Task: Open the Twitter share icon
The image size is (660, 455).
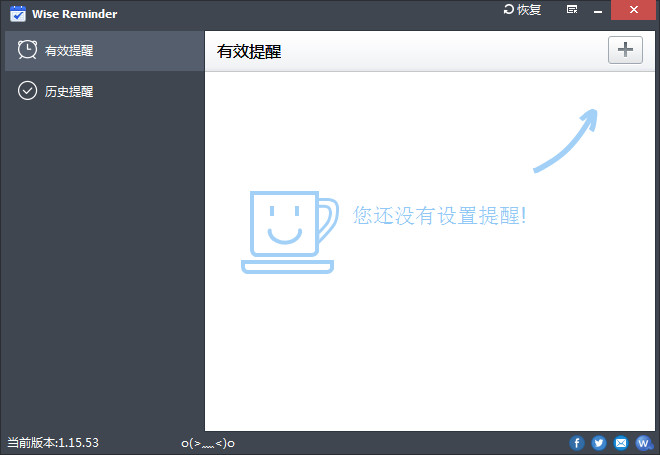Action: pyautogui.click(x=599, y=443)
